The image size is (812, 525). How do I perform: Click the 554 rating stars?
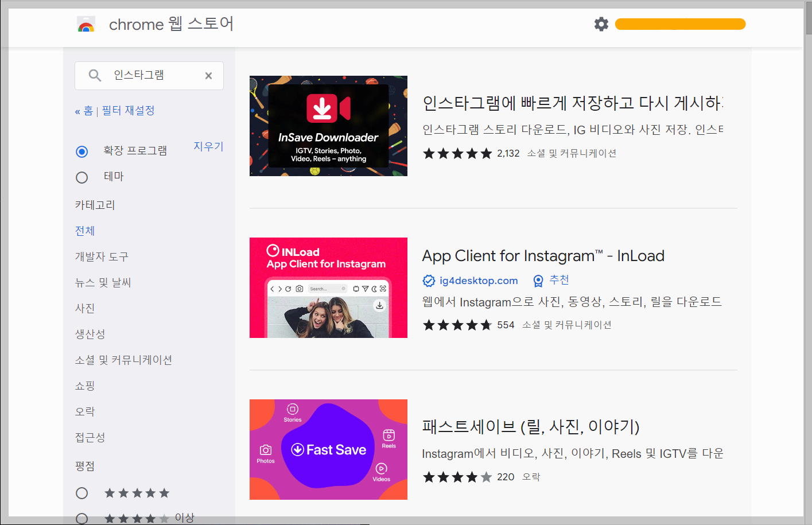457,325
